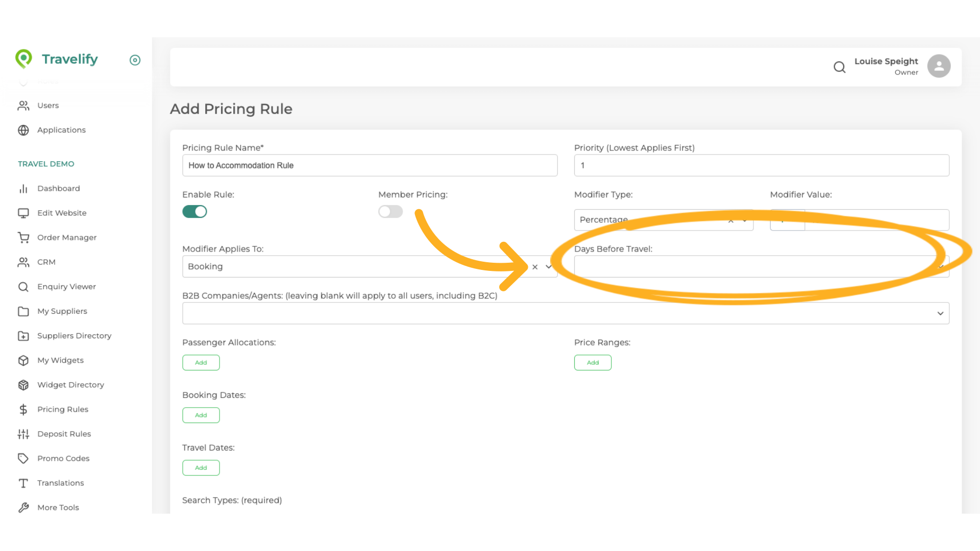
Task: Open the Days Before Travel dropdown
Action: pos(755,267)
